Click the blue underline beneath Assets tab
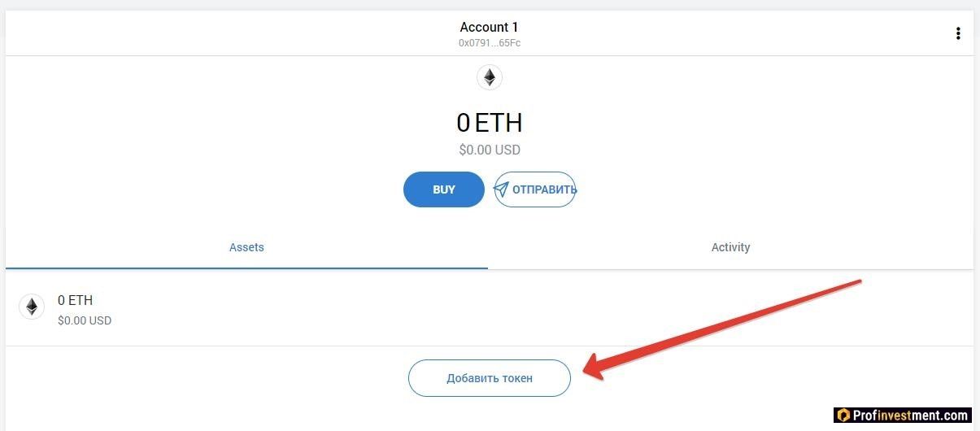This screenshot has width=980, height=431. tap(246, 268)
